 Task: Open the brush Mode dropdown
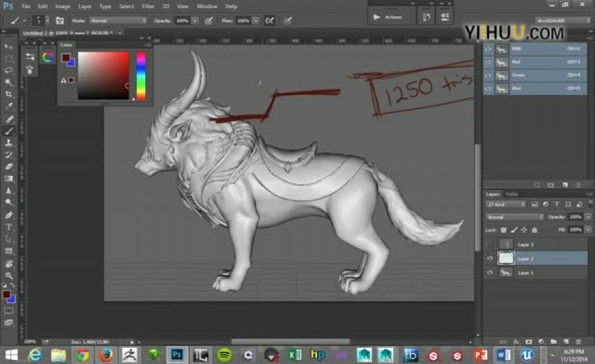point(118,20)
